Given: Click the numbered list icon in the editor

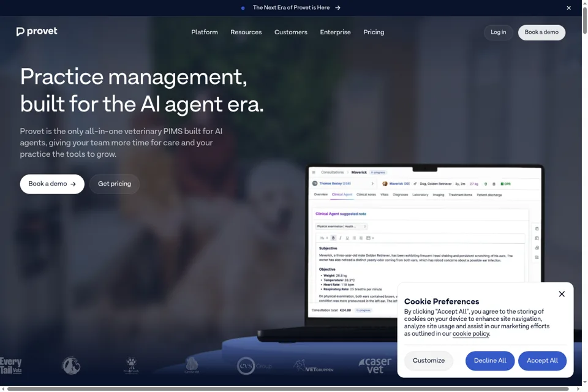Looking at the screenshot, I should pos(361,238).
